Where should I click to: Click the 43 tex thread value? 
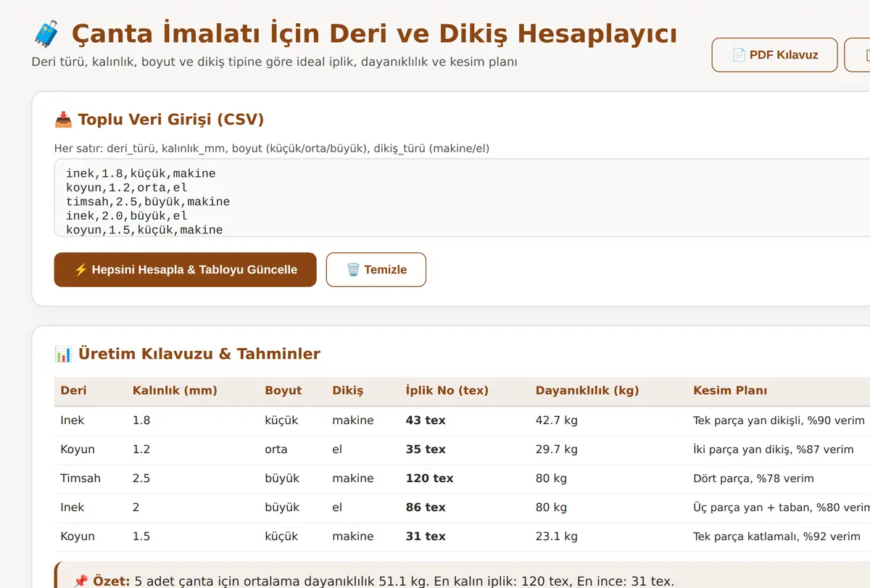tap(426, 421)
